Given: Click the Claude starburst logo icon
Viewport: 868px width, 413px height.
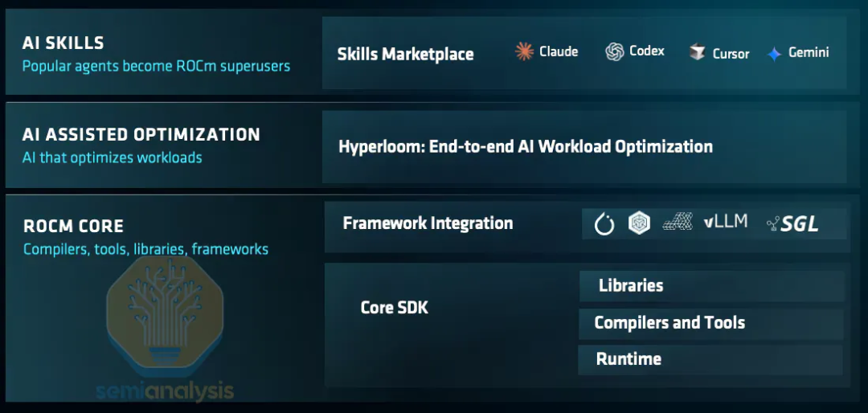Looking at the screenshot, I should 524,51.
